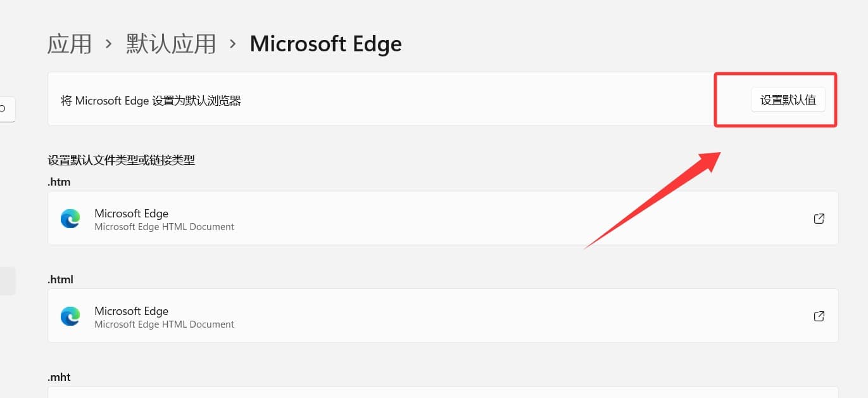868x398 pixels.
Task: Focus the partially visible sidebar search box
Action: [7, 109]
